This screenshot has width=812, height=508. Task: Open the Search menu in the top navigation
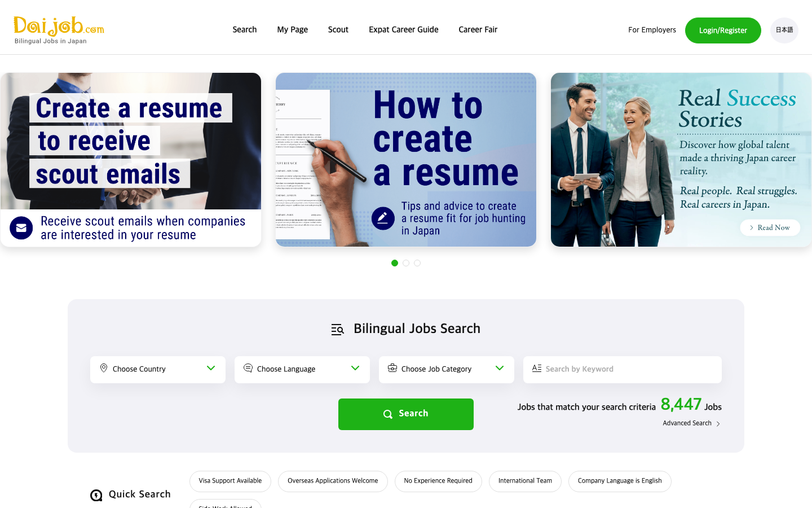[245, 30]
